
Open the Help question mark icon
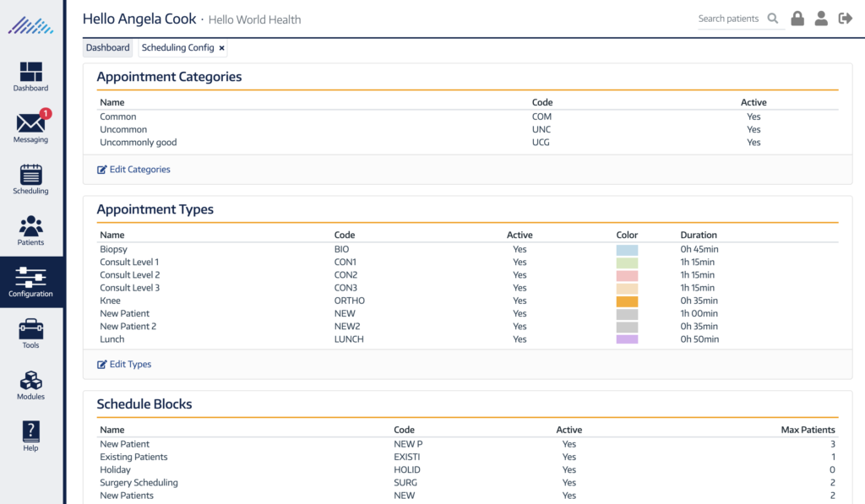31,436
